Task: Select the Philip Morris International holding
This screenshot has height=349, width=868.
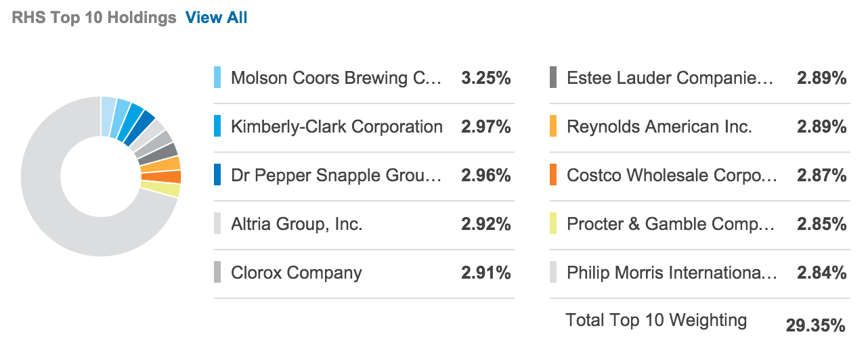Action: [x=672, y=273]
